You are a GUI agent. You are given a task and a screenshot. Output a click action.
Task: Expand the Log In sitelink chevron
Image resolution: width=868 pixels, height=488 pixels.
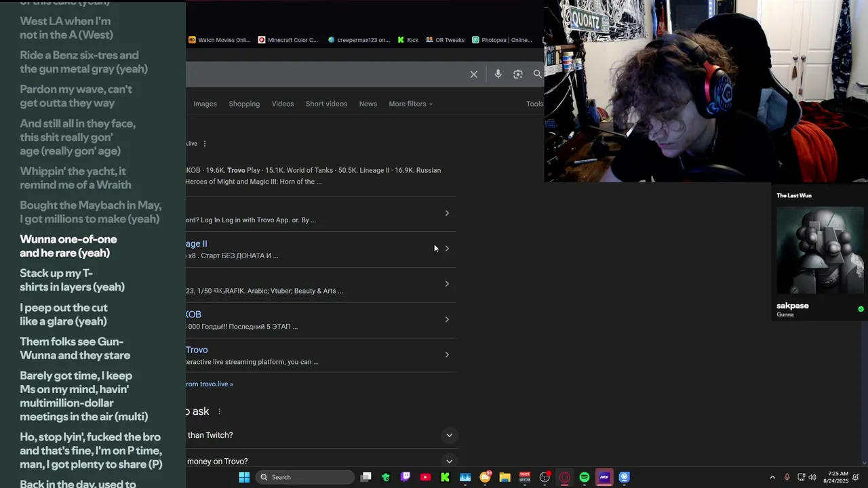[447, 213]
